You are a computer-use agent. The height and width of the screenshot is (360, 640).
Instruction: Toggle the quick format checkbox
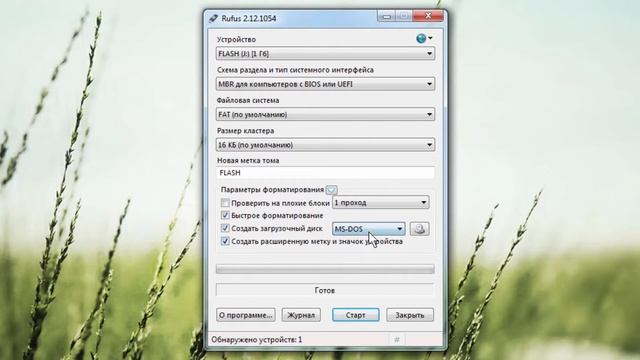pos(225,215)
